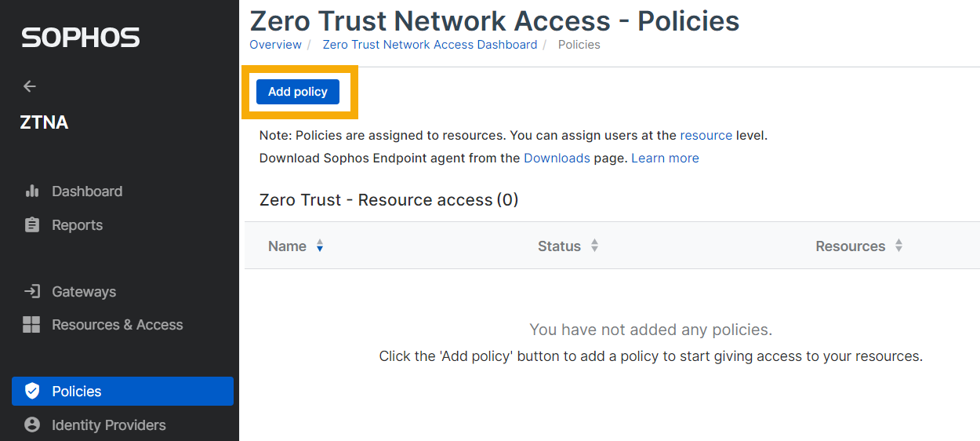The image size is (980, 441).
Task: Click the Reports clipboard icon
Action: tap(32, 225)
